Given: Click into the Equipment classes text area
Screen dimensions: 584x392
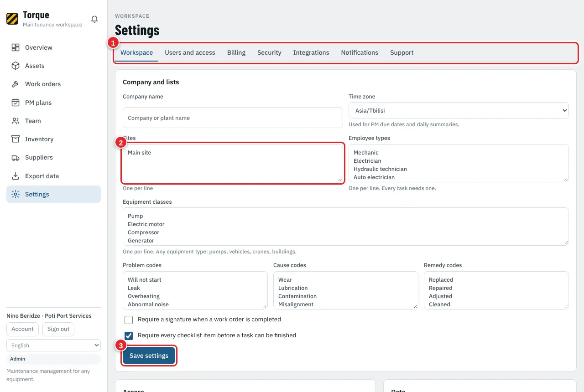Looking at the screenshot, I should (346, 227).
